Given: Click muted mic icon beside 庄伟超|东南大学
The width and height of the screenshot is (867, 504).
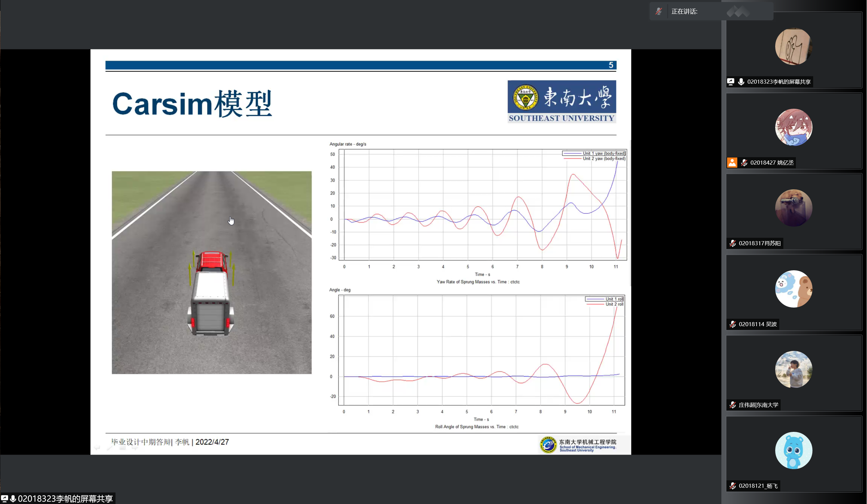Looking at the screenshot, I should click(x=733, y=405).
